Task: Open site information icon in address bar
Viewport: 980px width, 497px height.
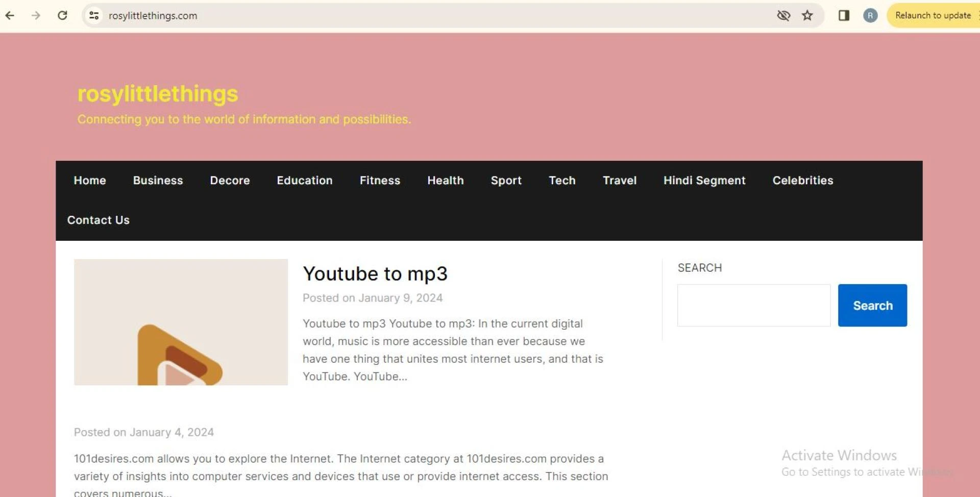Action: 94,15
